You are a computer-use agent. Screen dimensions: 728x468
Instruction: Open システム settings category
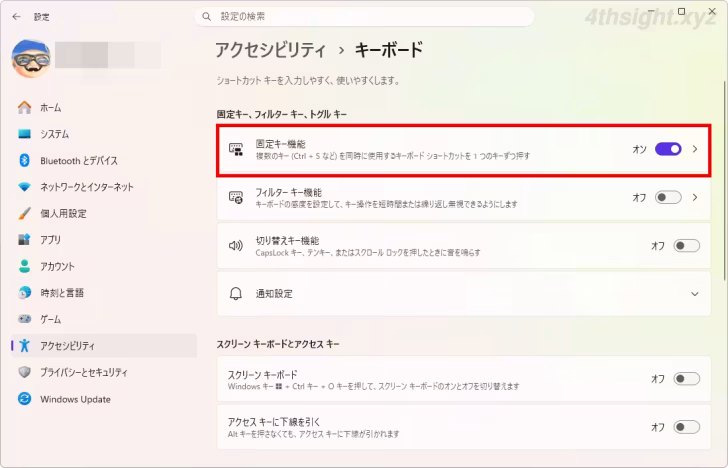(x=104, y=134)
